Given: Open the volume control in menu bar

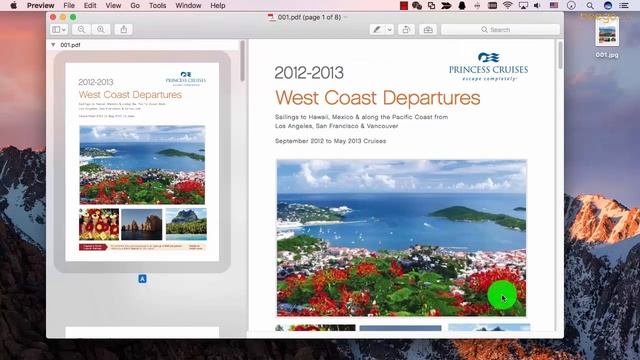Looking at the screenshot, I should click(538, 5).
